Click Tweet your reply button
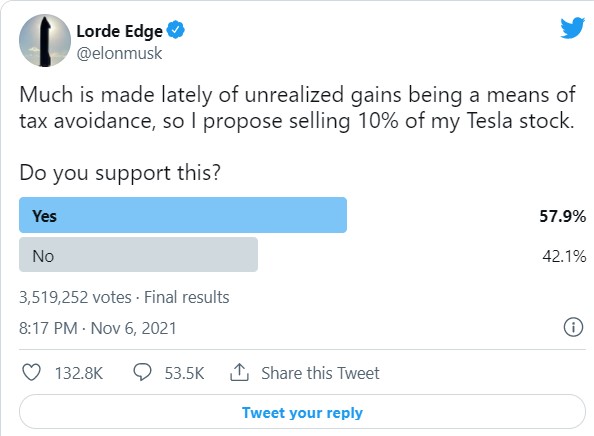Screen dimensions: 594x436 [302, 412]
